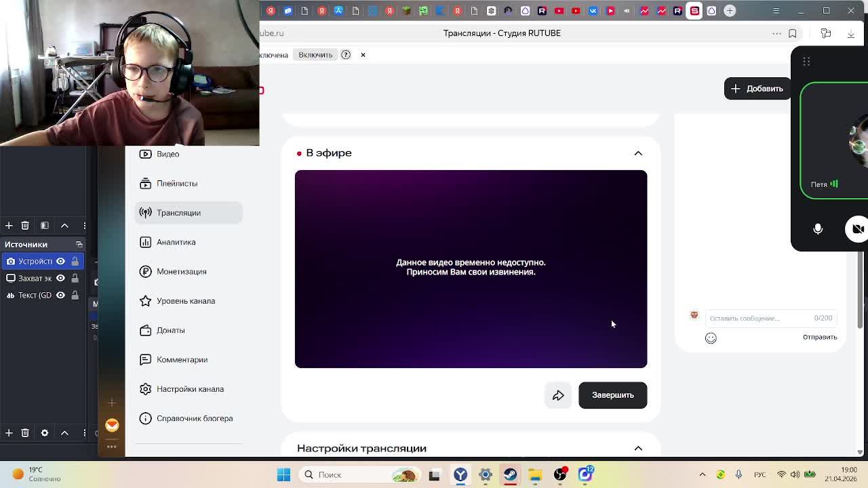Add a new source with the plus icon
868x488 pixels.
click(9, 433)
